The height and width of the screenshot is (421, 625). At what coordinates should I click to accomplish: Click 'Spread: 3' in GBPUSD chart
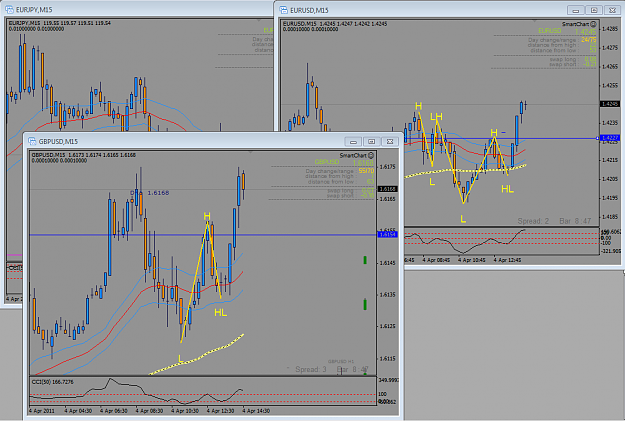click(311, 370)
